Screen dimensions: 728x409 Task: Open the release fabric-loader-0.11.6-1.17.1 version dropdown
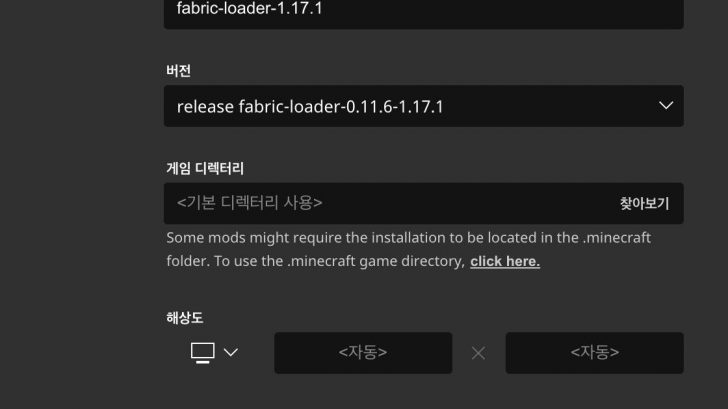coord(423,106)
